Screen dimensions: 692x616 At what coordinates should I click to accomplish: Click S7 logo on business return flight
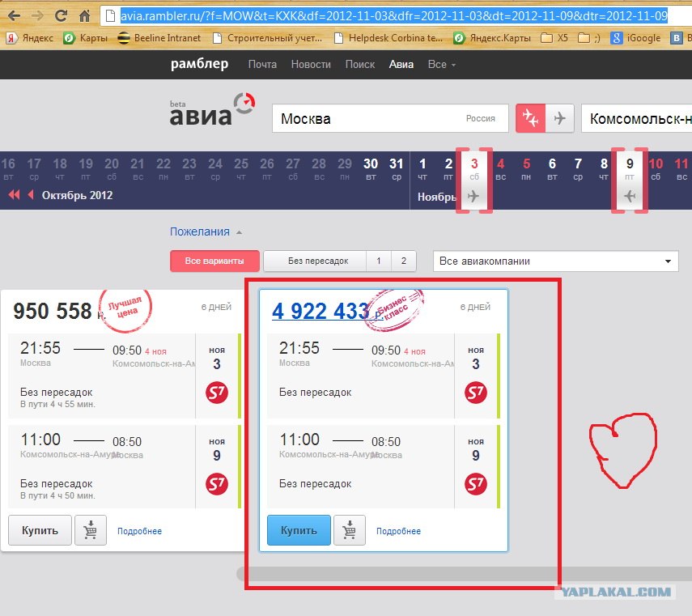[x=476, y=484]
